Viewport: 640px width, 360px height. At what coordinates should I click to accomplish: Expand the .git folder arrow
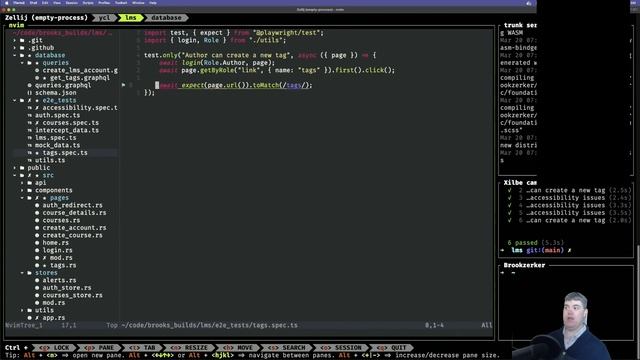tap(15, 40)
